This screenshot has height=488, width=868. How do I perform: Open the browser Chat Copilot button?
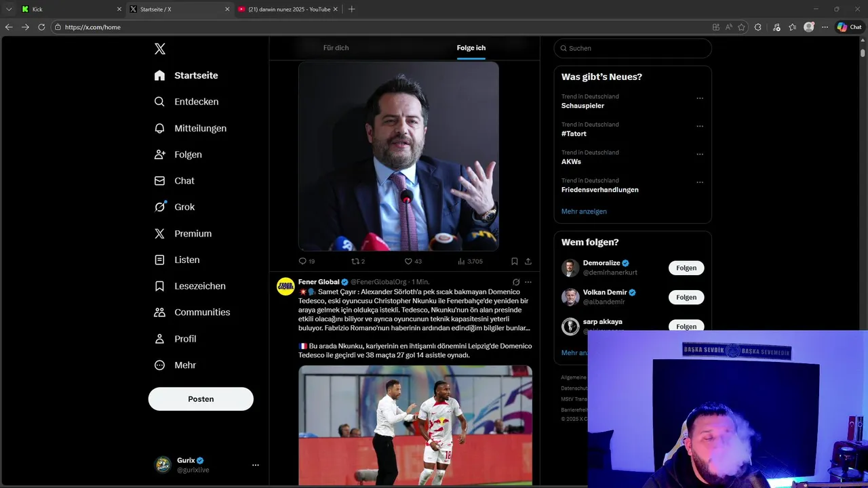[x=849, y=27]
